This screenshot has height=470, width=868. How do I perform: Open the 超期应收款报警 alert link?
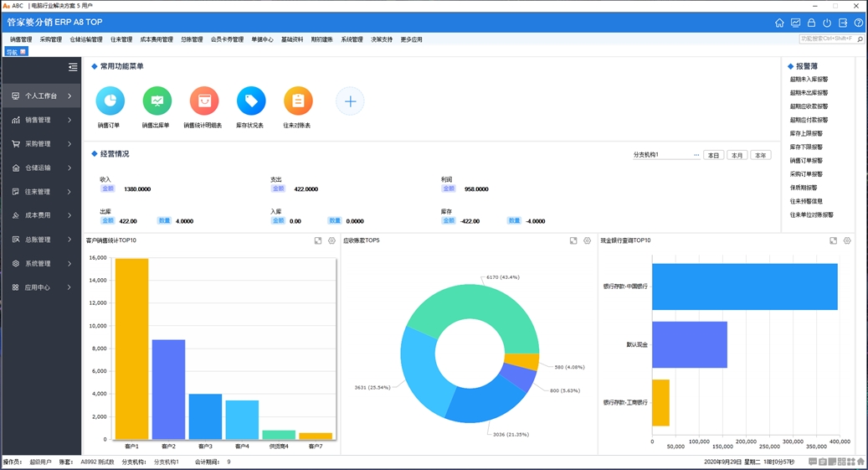(809, 106)
